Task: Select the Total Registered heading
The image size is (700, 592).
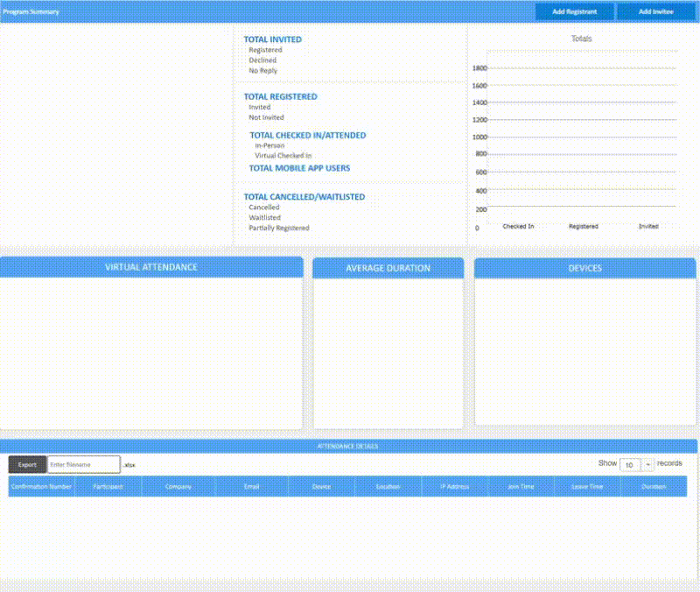Action: click(x=280, y=96)
